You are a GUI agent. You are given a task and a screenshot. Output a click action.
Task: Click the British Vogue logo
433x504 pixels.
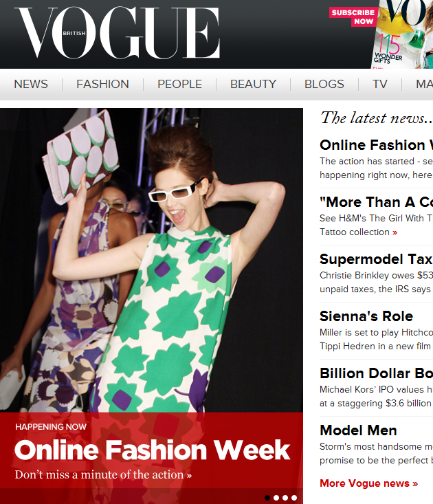coord(118,33)
